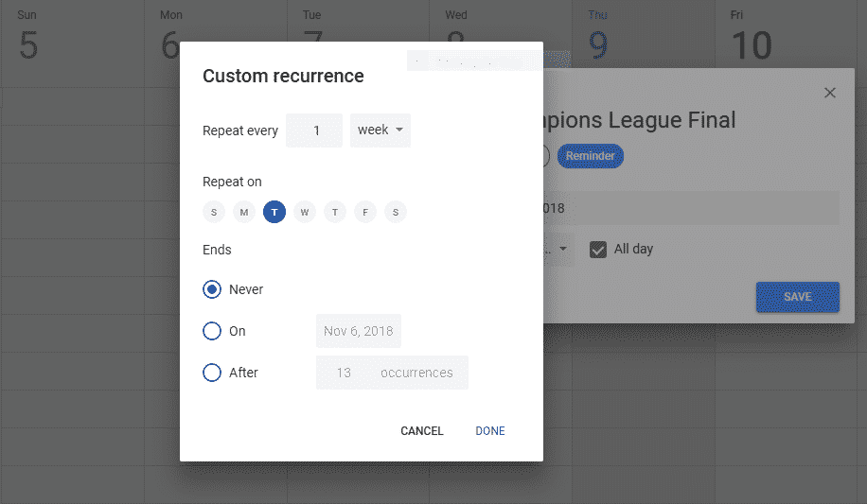The width and height of the screenshot is (867, 504).
Task: Click the blue SAVE button
Action: click(x=797, y=297)
